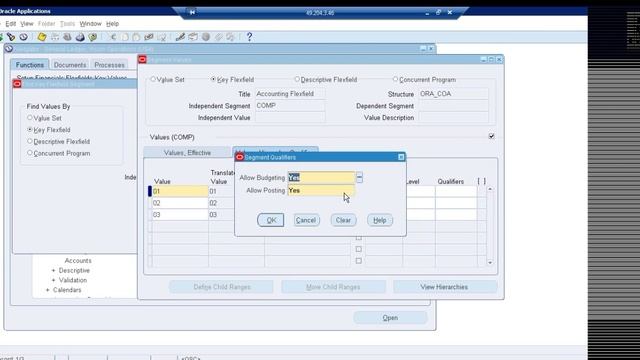Click the Find flashlight toolbar icon
The width and height of the screenshot is (640, 360).
click(x=11, y=37)
